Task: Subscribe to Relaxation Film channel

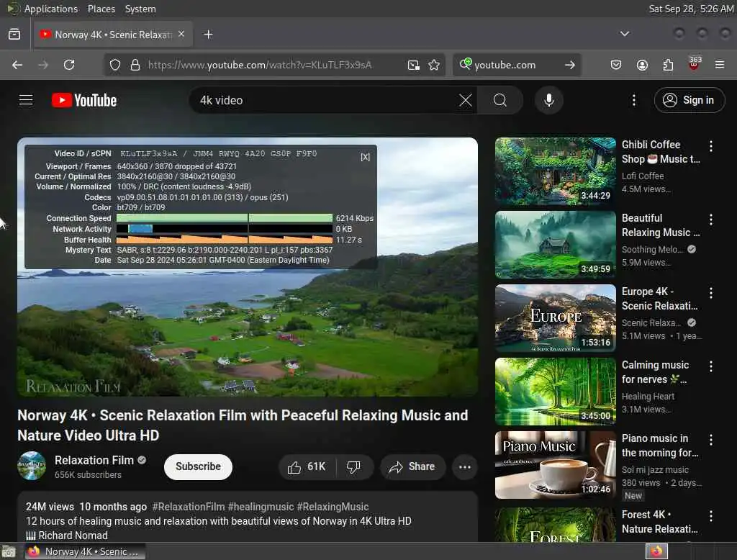Action: pos(198,467)
